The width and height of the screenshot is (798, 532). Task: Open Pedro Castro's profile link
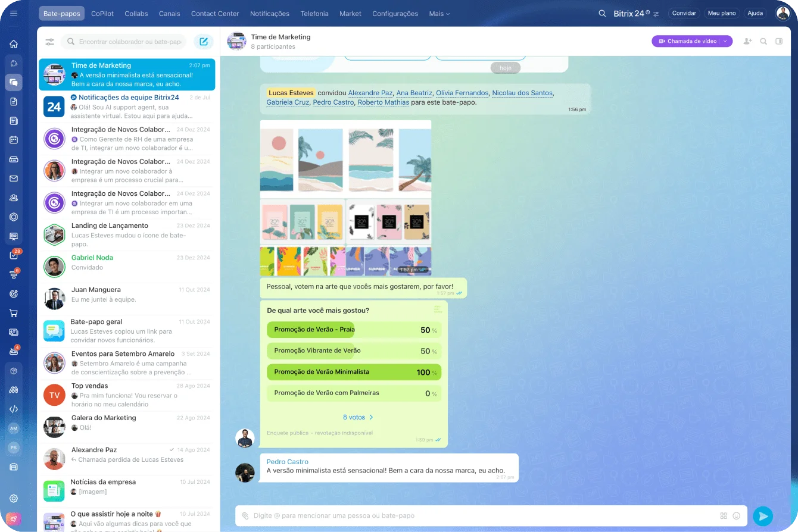287,461
